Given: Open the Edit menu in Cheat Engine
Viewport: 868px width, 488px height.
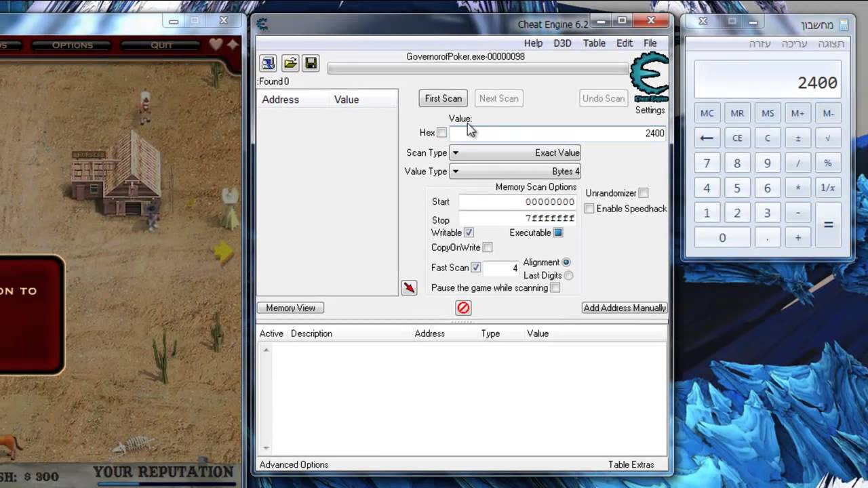Looking at the screenshot, I should (x=625, y=43).
